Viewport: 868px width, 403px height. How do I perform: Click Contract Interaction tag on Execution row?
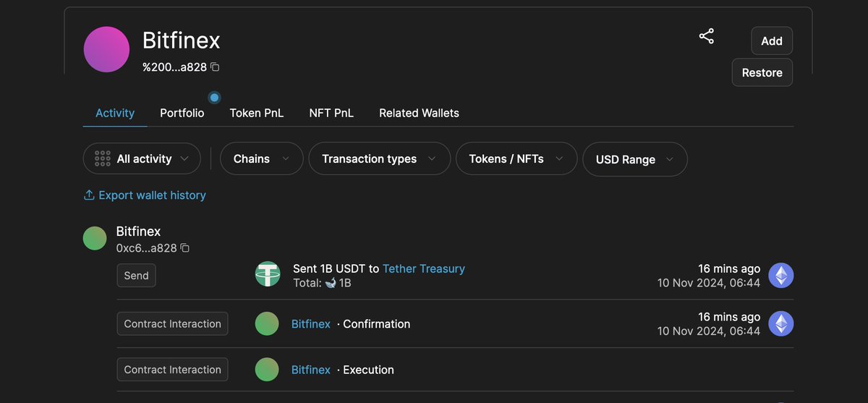[x=172, y=370]
